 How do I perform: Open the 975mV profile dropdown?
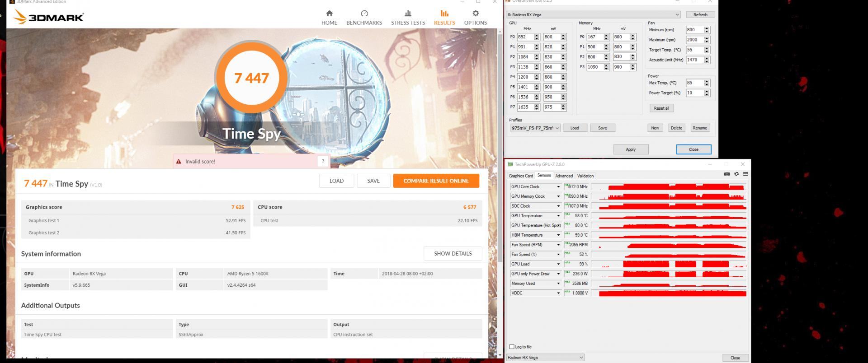point(535,128)
